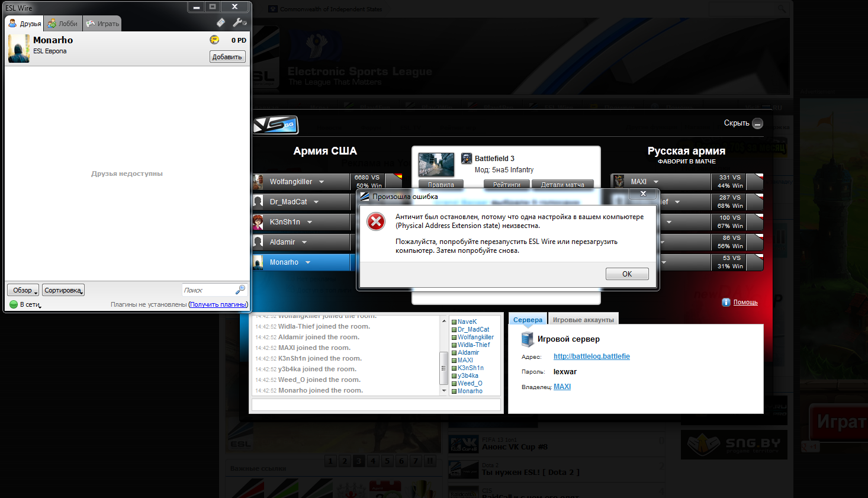The image size is (868, 498).
Task: Switch to Игровые аккаунты tab
Action: point(583,319)
